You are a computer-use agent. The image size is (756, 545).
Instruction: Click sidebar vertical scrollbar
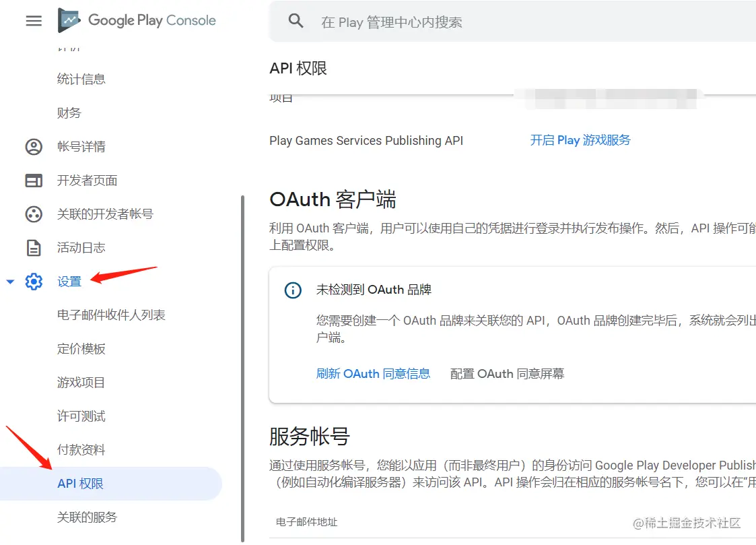coord(242,369)
